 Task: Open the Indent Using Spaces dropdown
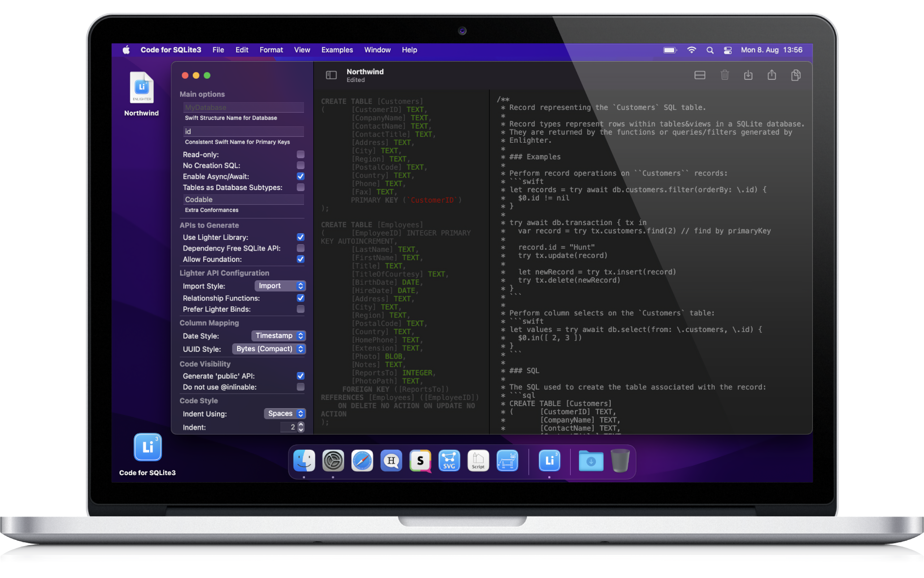(x=285, y=414)
